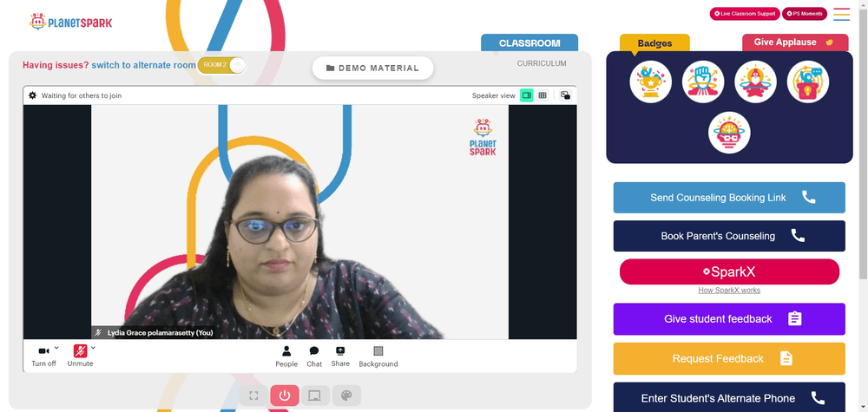Screen dimensions: 868x412
Task: Click Book Parent's Counseling
Action: coord(729,236)
